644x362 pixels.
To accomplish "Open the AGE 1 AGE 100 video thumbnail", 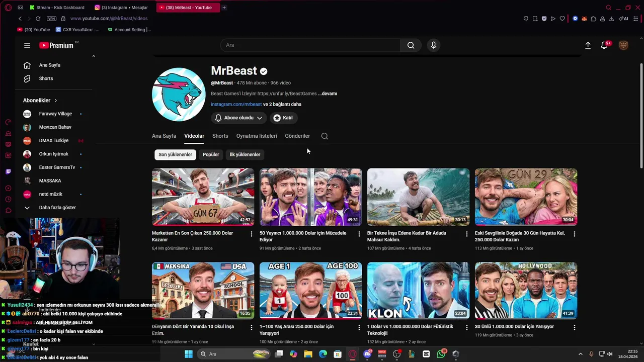I will (310, 291).
